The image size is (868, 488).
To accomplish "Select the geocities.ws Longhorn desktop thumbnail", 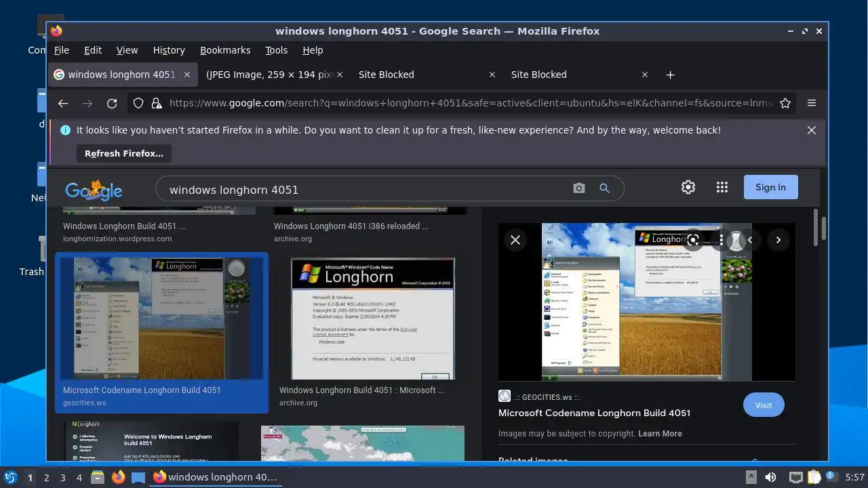I will (x=161, y=318).
